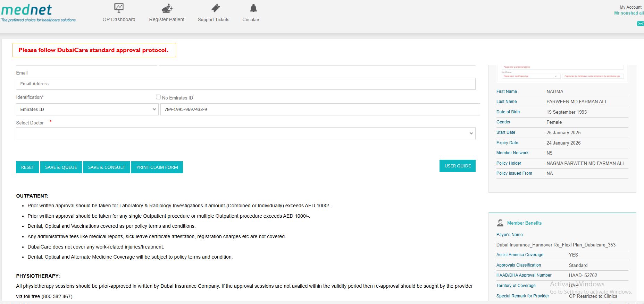Click PRINT CLAIM FORM button
644x304 pixels.
[157, 167]
